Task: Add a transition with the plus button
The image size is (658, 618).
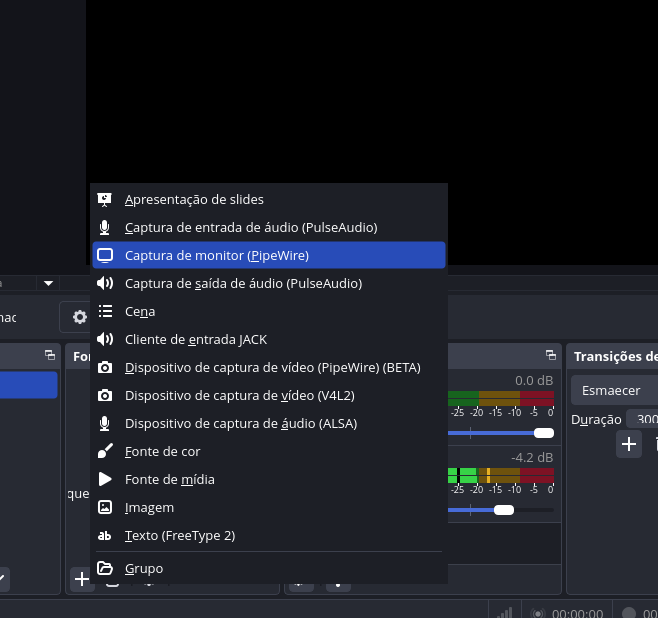Action: (629, 444)
